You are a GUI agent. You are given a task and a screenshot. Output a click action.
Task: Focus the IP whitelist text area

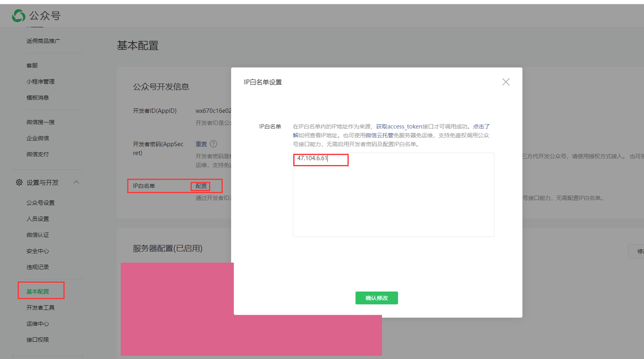point(394,195)
